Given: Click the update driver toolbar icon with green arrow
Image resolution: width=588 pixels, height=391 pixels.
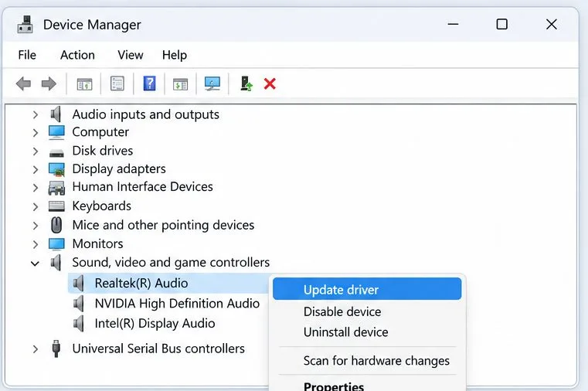Looking at the screenshot, I should [246, 83].
